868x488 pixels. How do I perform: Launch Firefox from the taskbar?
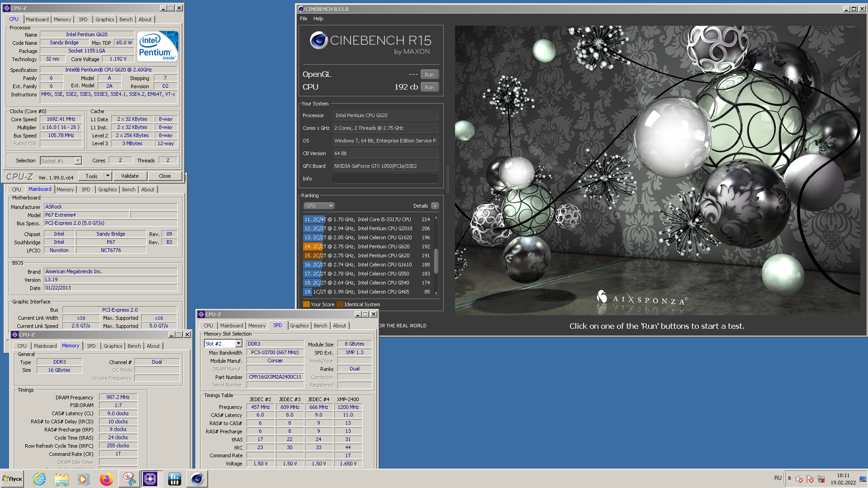pyautogui.click(x=106, y=479)
